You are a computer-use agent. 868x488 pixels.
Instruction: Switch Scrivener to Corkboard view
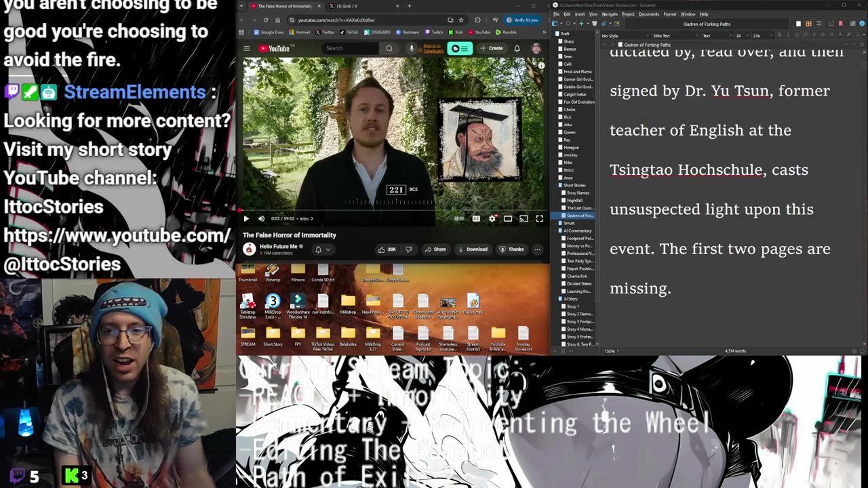(808, 24)
